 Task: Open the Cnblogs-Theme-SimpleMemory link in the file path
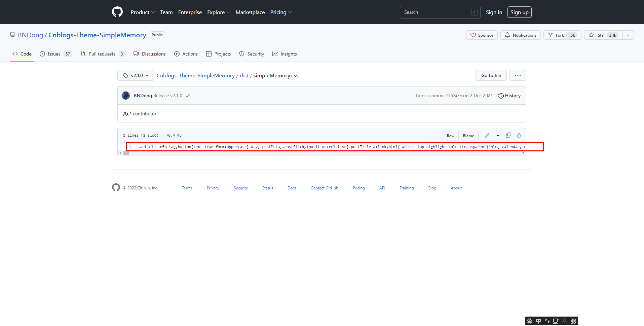(196, 75)
